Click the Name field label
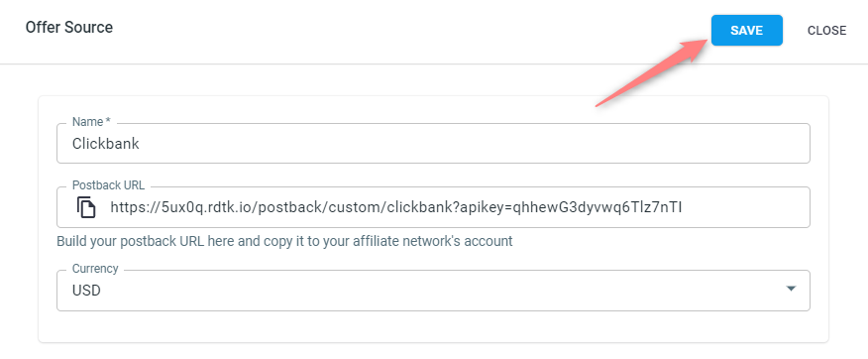The width and height of the screenshot is (868, 359). tap(92, 122)
